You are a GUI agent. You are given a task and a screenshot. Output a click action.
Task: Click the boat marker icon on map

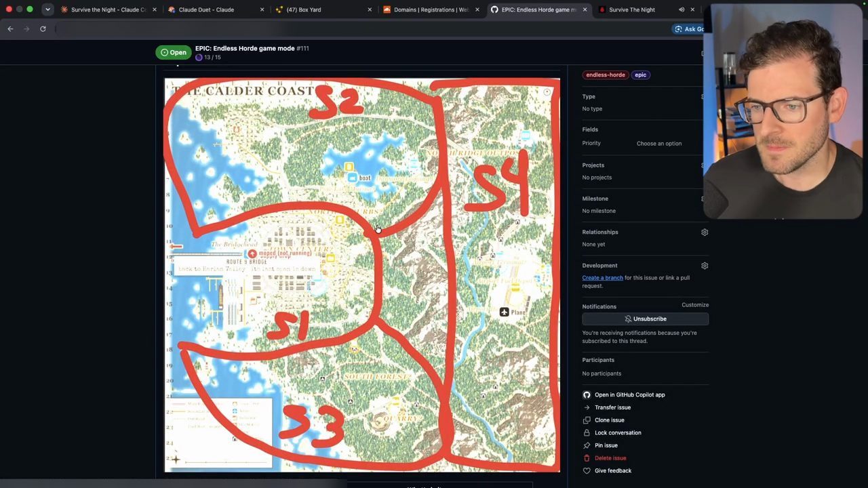pyautogui.click(x=351, y=178)
